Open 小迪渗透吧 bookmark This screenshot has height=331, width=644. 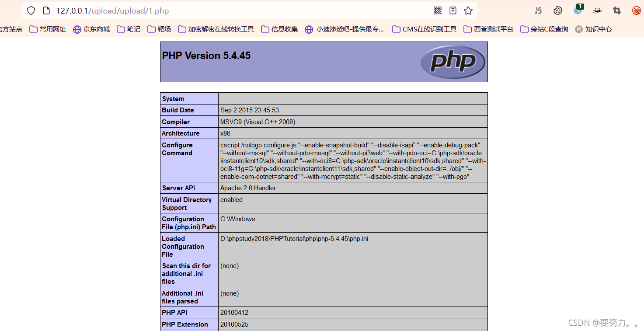point(345,29)
